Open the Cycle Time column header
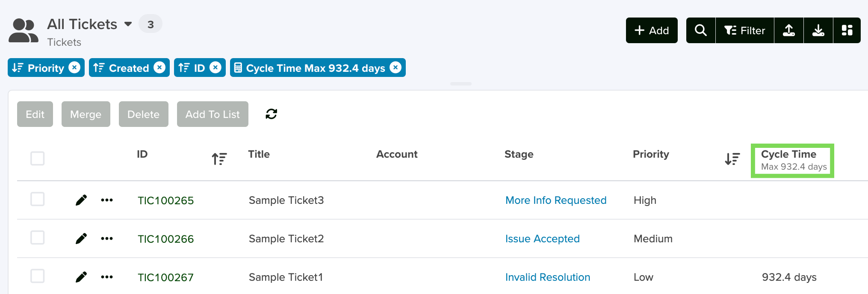This screenshot has height=294, width=868. [x=792, y=160]
